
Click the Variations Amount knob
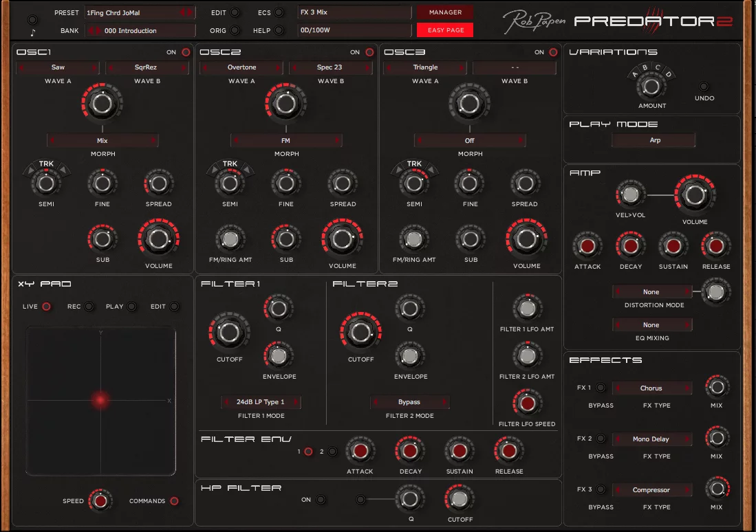tap(651, 87)
